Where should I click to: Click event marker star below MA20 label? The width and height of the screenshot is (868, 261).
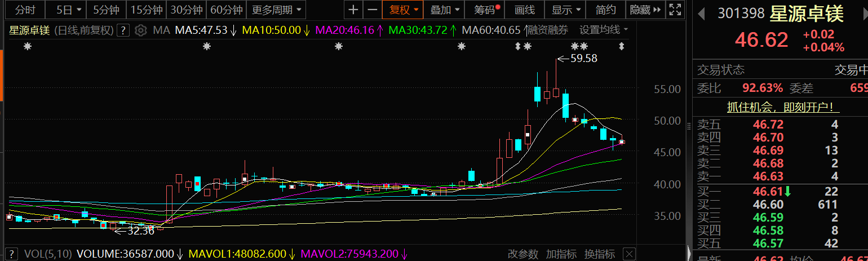(x=339, y=46)
